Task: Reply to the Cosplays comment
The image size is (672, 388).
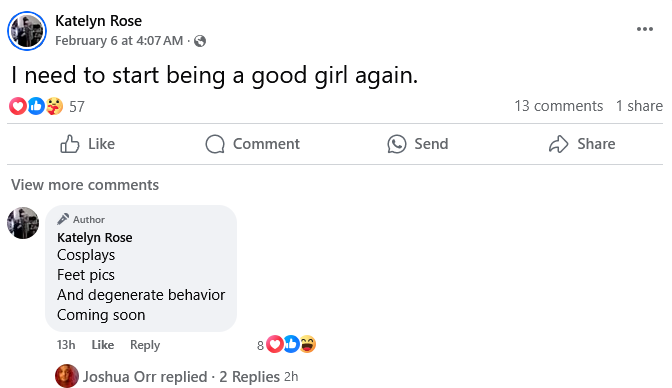Action: click(145, 345)
